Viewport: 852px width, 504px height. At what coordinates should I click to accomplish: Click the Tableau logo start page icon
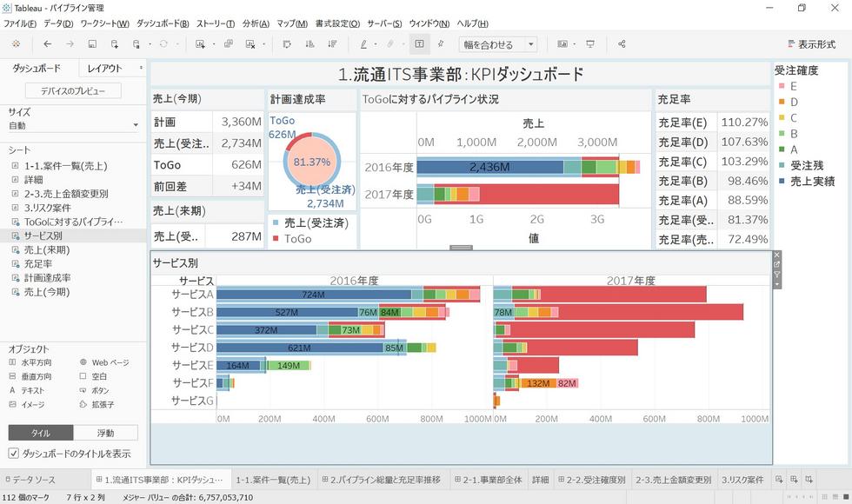pos(16,44)
